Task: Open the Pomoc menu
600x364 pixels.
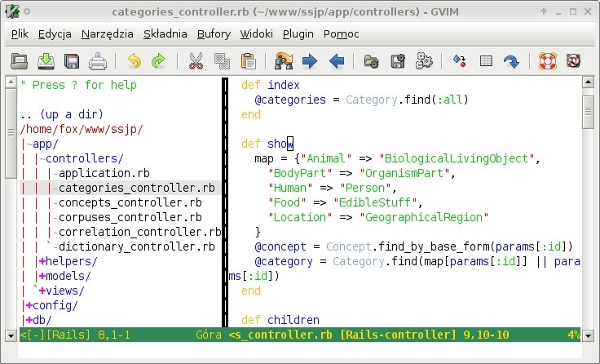Action: coord(341,34)
